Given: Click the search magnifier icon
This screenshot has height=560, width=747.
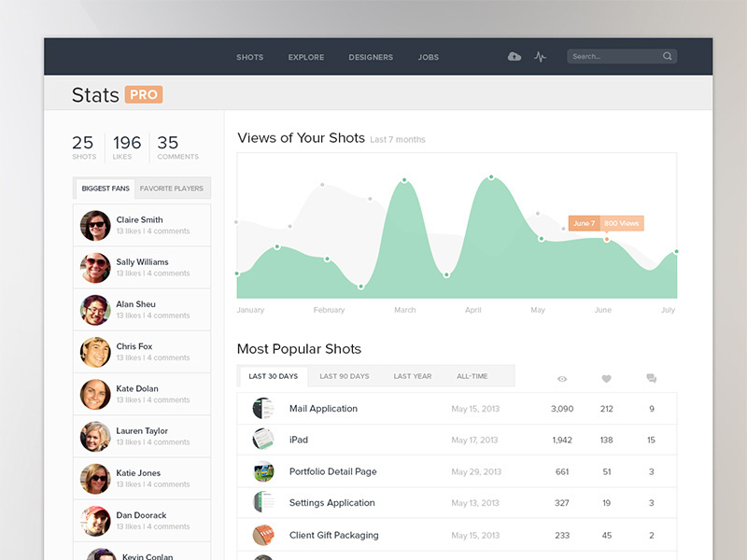Looking at the screenshot, I should coord(668,56).
